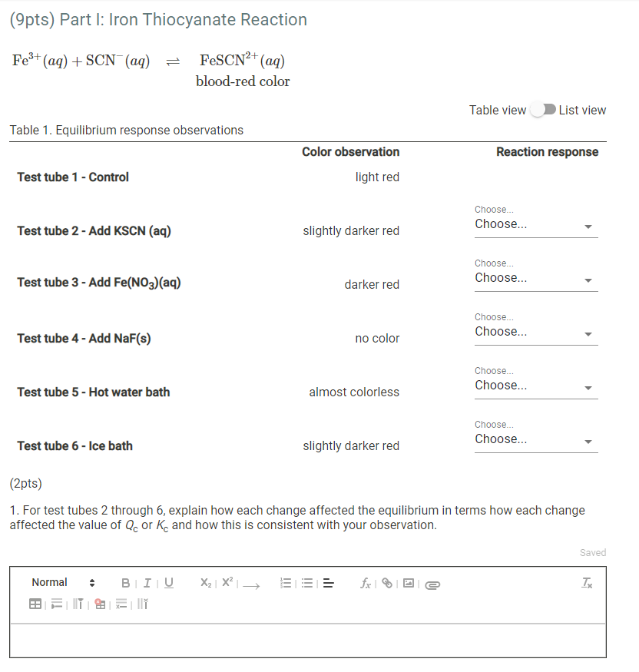Screen dimensions: 639x672
Task: Insert a reaction arrow symbol
Action: tap(251, 585)
